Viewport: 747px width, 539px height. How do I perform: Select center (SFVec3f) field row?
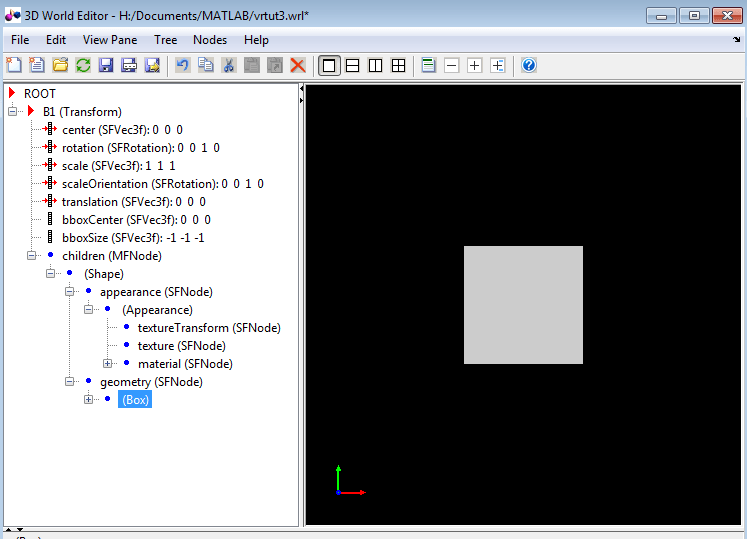click(122, 130)
